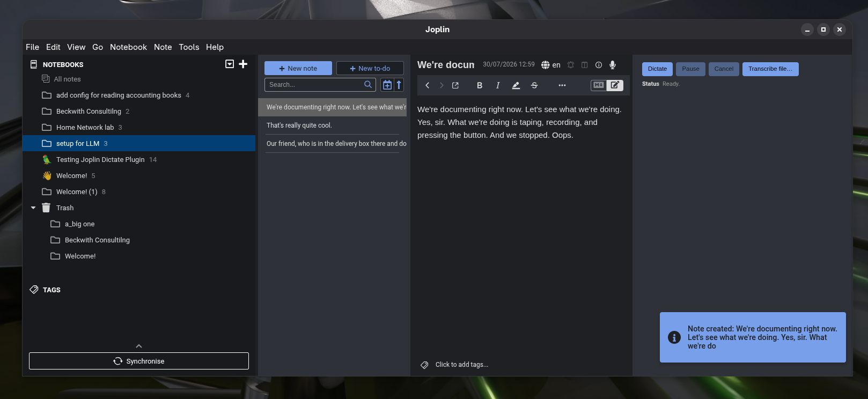Open the Tools menu

coord(189,47)
